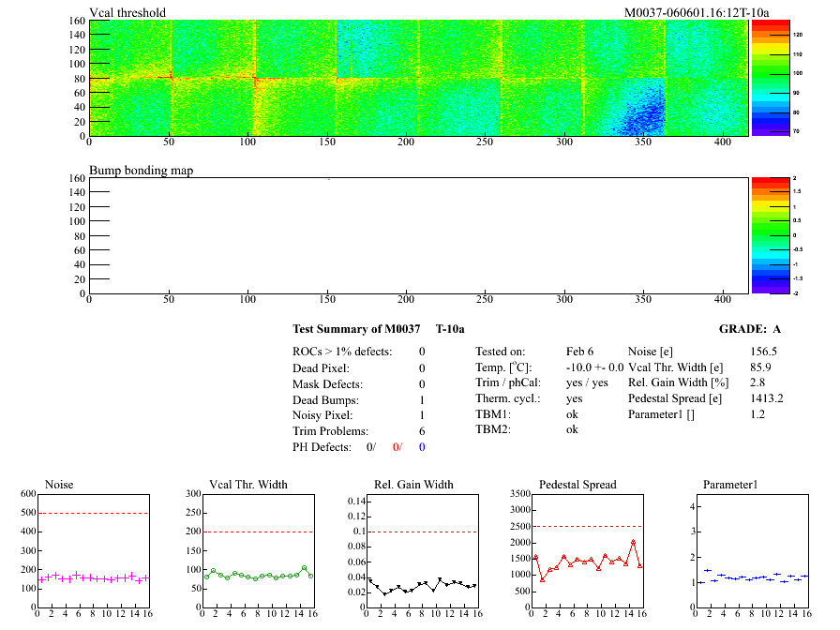Screen dimensions: 840x630
Task: Select the Vcal threshold map title
Action: tap(127, 12)
